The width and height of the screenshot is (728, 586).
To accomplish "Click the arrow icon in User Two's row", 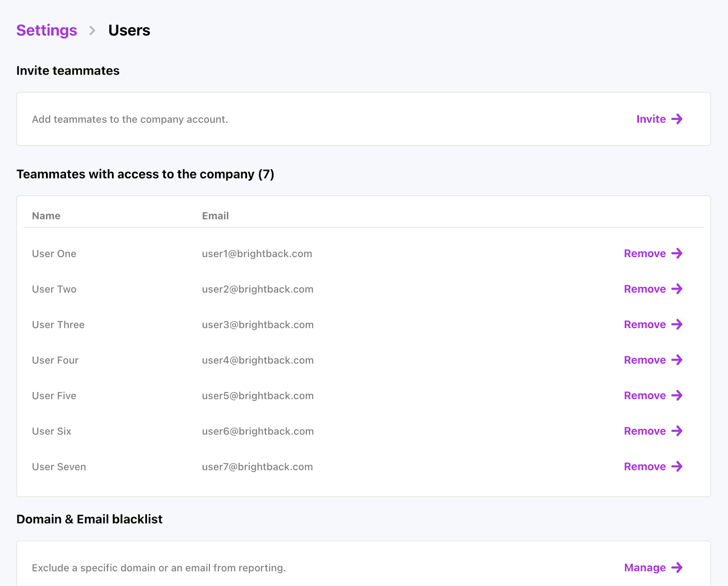I will [677, 289].
